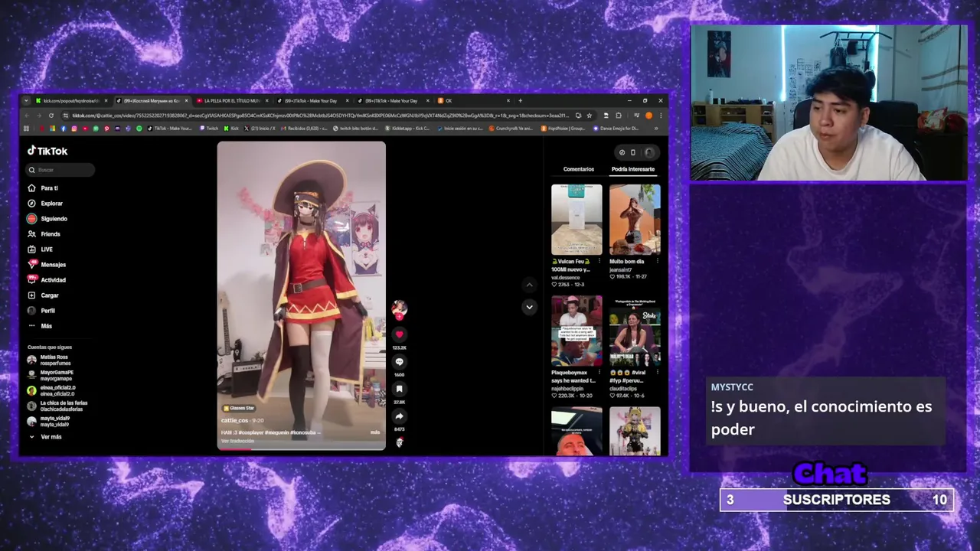
Task: Open Mensajes in the TikTok sidebar
Action: (47, 264)
